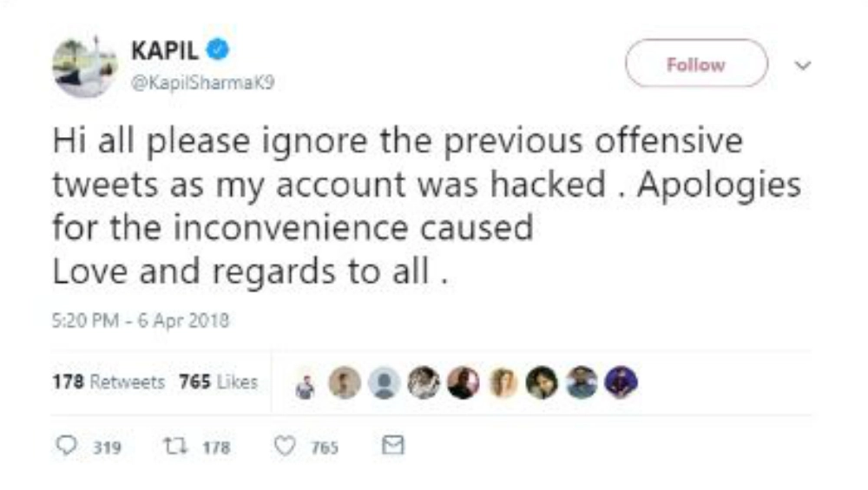The width and height of the screenshot is (868, 490).
Task: Click the blue verified badge beside KAPIL
Action: point(220,49)
